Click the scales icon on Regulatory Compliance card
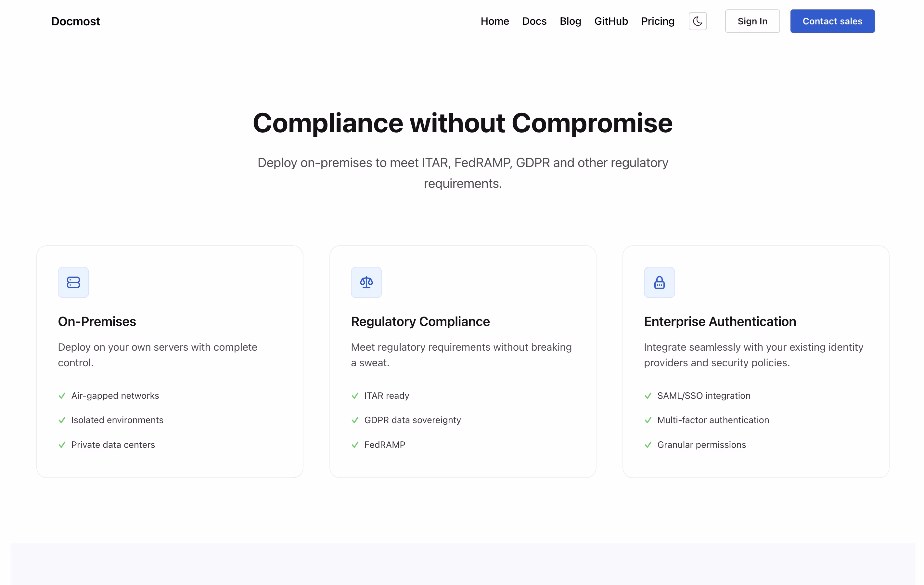 pyautogui.click(x=366, y=282)
